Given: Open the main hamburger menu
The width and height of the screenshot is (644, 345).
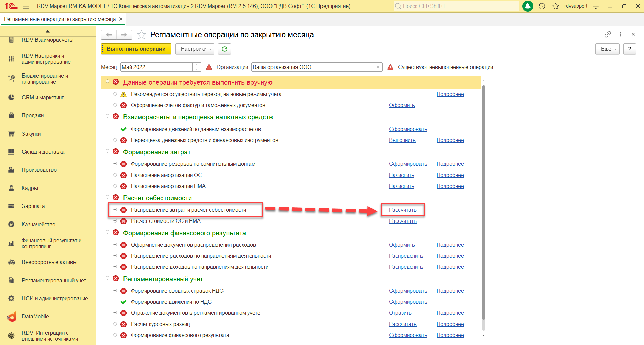Looking at the screenshot, I should 26,6.
